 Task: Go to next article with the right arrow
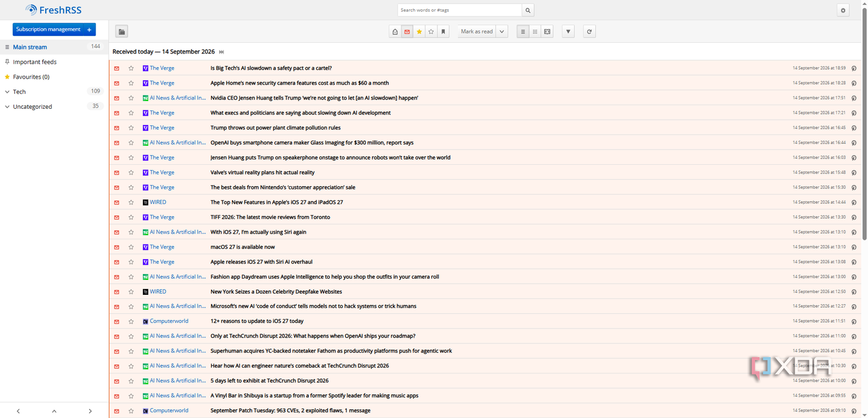coord(90,411)
